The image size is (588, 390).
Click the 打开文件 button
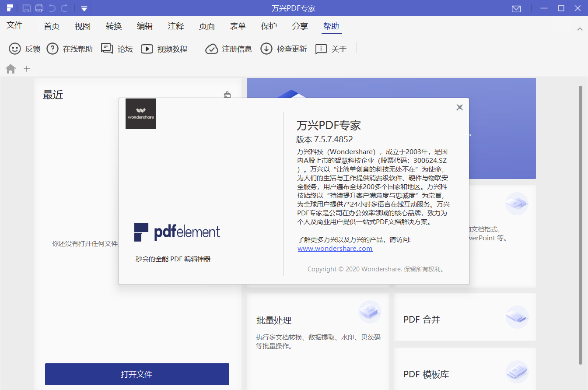click(137, 374)
